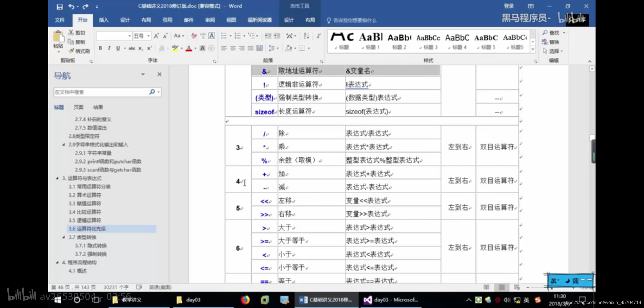Open ribbon display options icon

(531, 6)
